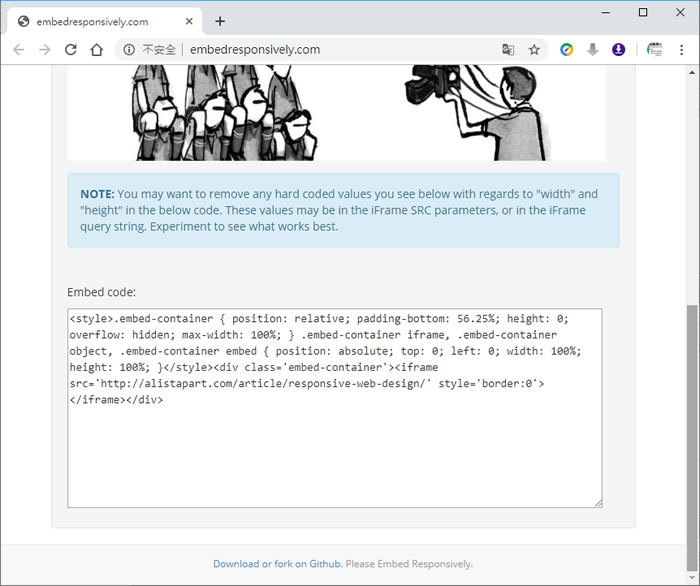The width and height of the screenshot is (700, 586).
Task: Click the bold 'NOTE:' text
Action: [x=97, y=194]
